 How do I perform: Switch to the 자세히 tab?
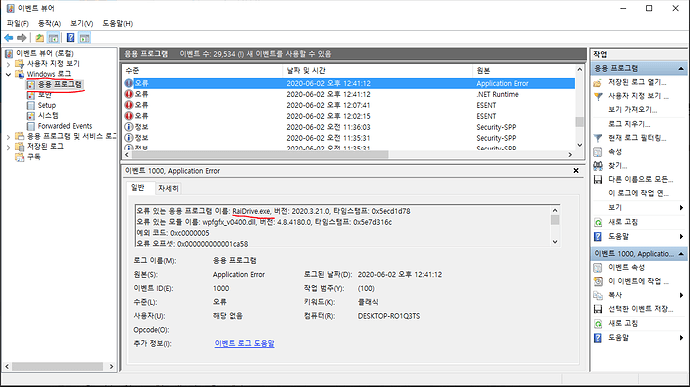pyautogui.click(x=168, y=188)
